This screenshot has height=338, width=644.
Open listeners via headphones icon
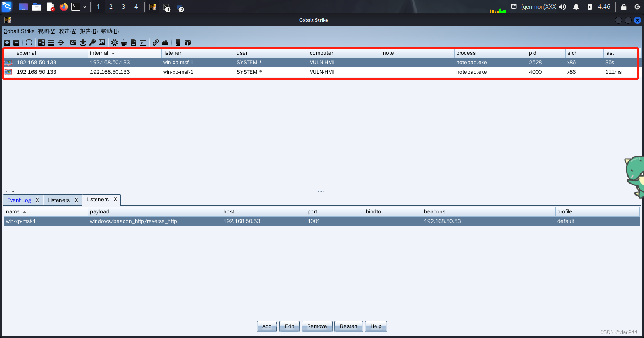[29, 42]
